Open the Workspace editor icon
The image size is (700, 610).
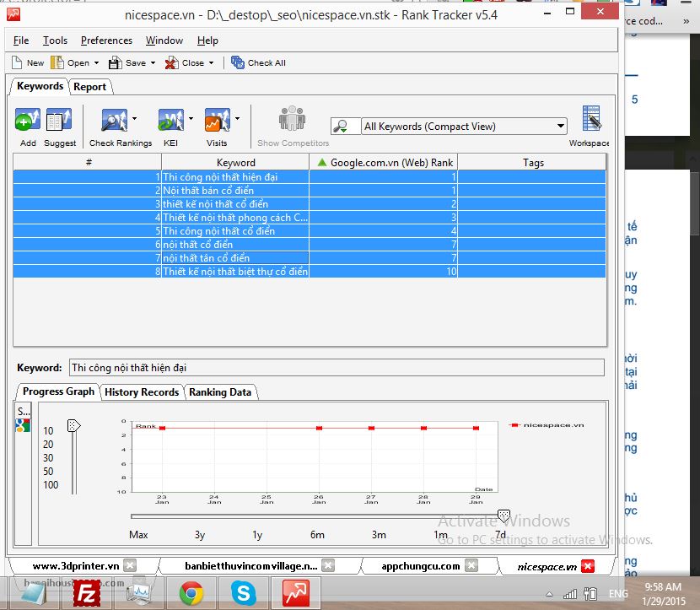point(592,118)
